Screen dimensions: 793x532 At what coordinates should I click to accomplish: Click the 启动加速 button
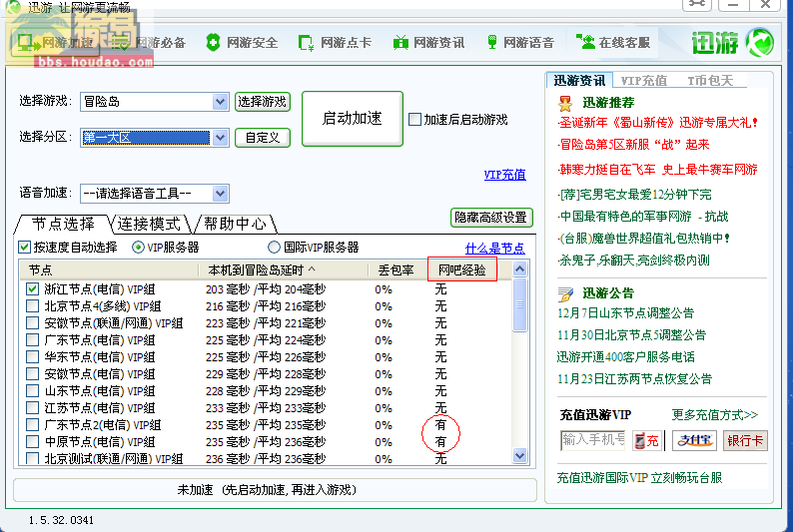352,119
